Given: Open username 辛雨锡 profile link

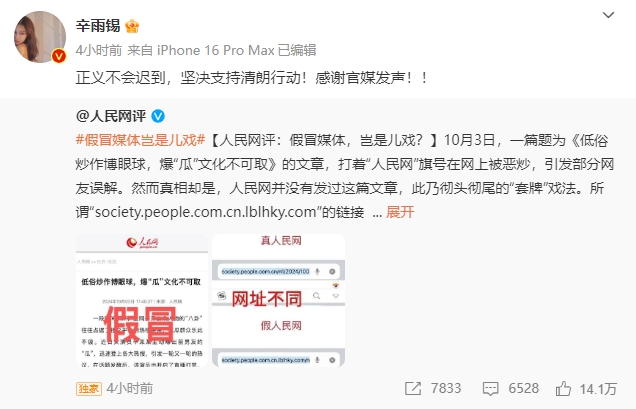Looking at the screenshot, I should click(98, 26).
